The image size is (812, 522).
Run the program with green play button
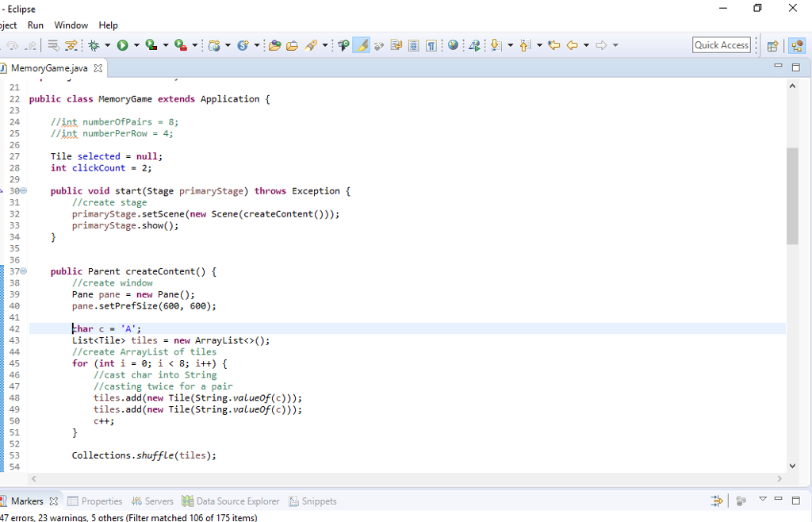pos(123,45)
